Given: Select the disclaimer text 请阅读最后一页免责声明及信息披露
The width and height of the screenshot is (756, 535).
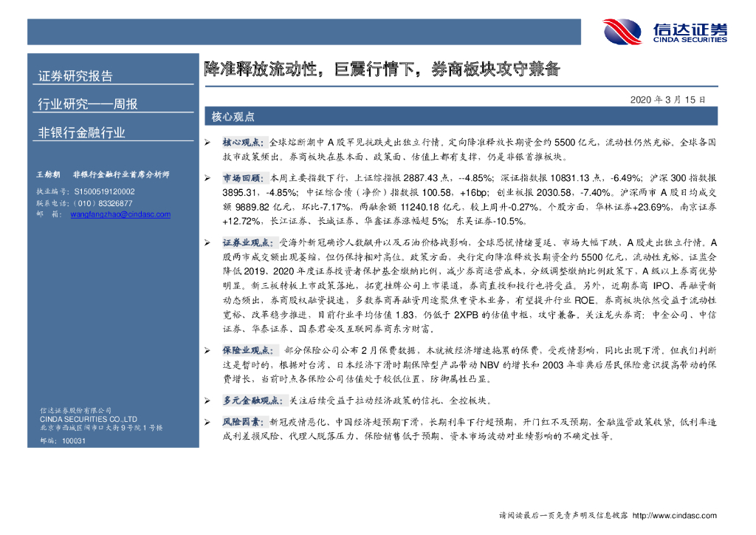Looking at the screenshot, I should click(x=563, y=516).
